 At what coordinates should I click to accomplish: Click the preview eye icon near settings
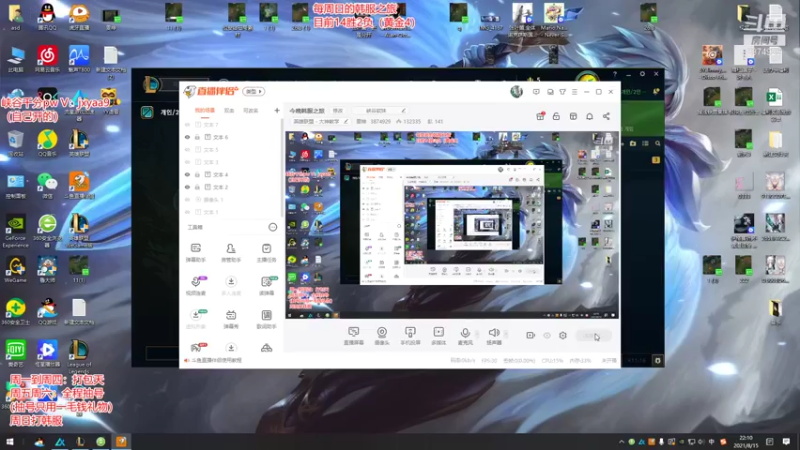click(x=547, y=335)
